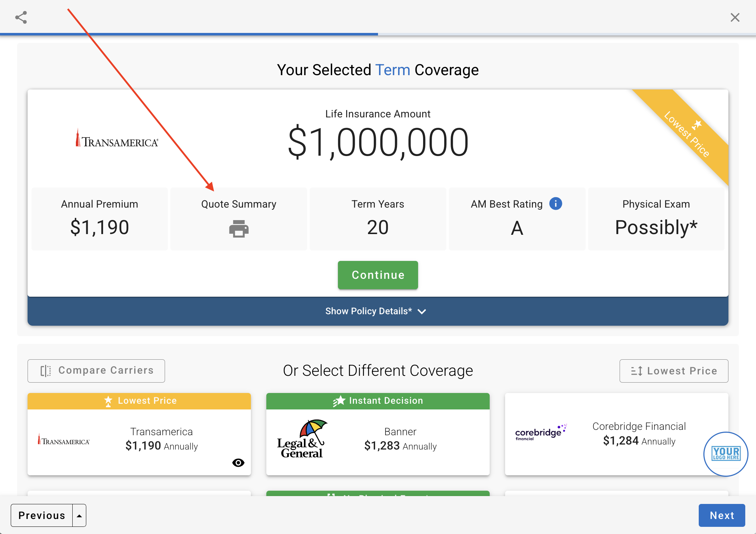Select the Transamerica $1,190 Annually card

[139, 434]
